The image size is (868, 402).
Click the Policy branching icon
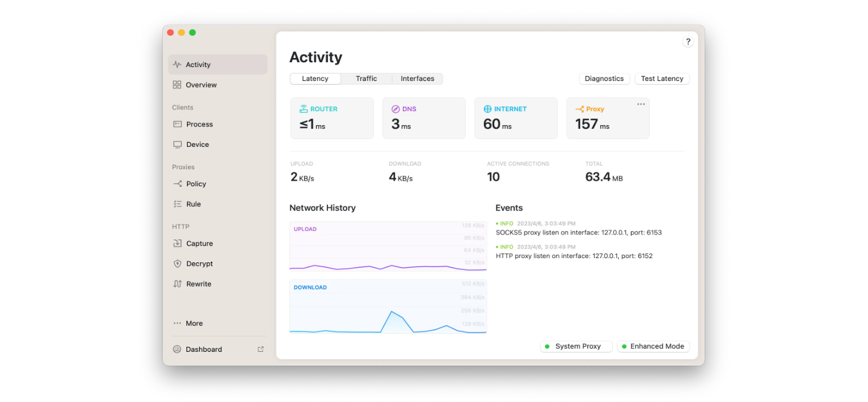pyautogui.click(x=177, y=184)
